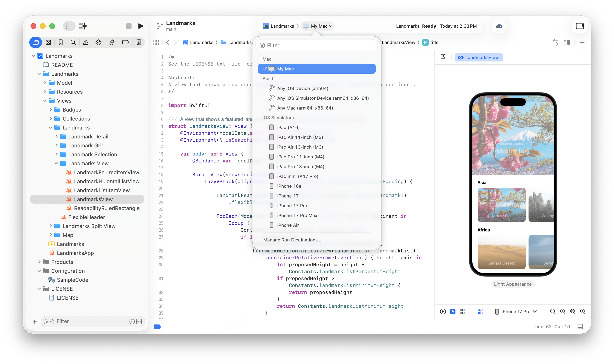Choose iPhone Air simulator
Screen dimensions: 614x364
point(317,225)
